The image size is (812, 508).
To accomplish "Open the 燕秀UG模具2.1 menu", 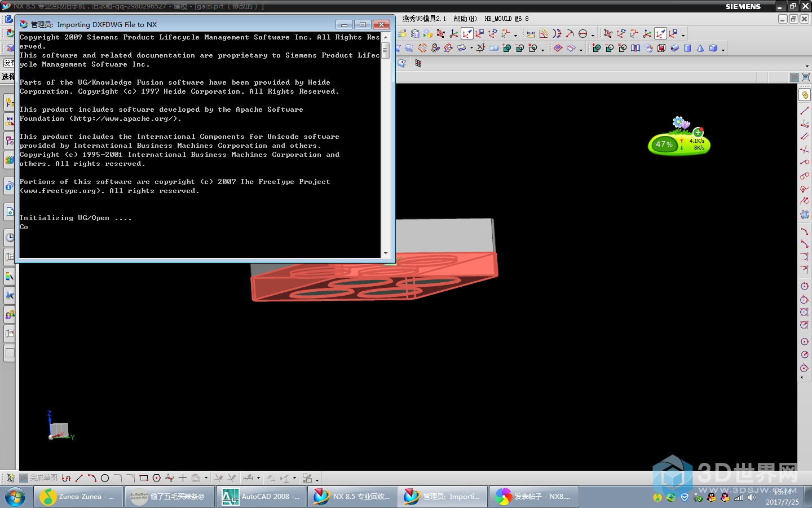I will [424, 19].
